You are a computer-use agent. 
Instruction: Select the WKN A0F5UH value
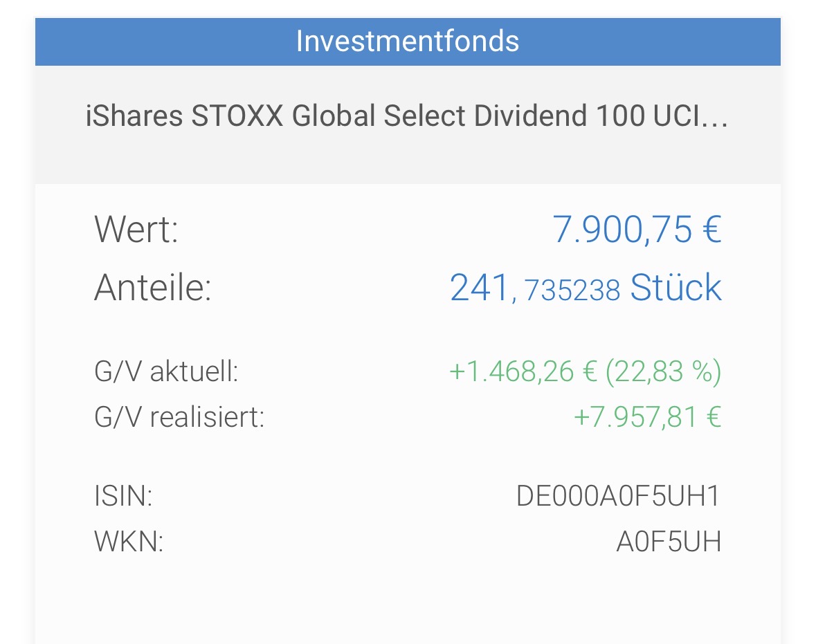(x=669, y=542)
